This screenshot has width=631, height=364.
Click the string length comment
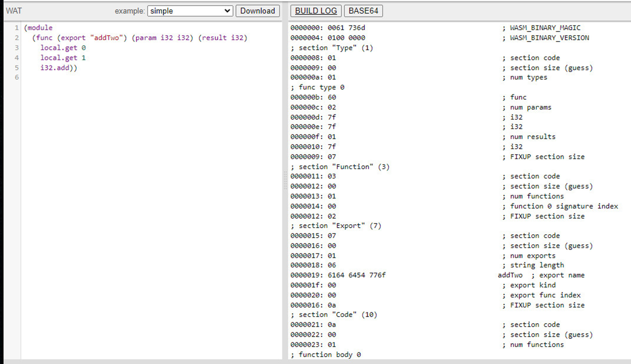tap(533, 265)
